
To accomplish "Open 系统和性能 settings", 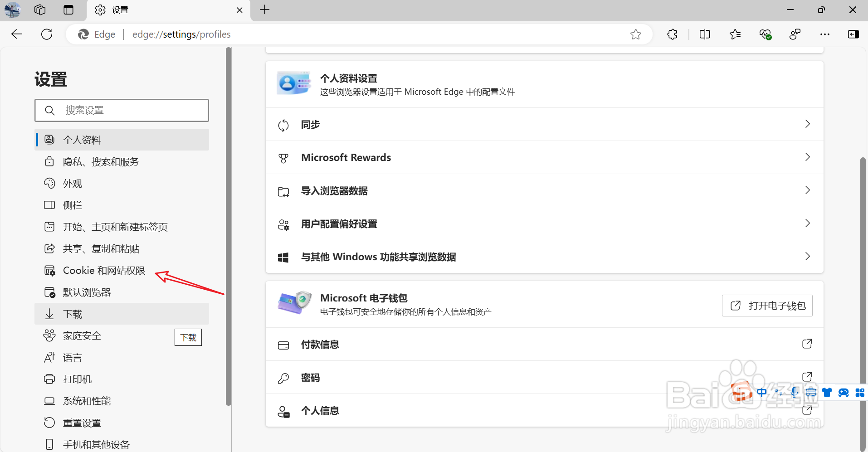I will tap(122, 401).
